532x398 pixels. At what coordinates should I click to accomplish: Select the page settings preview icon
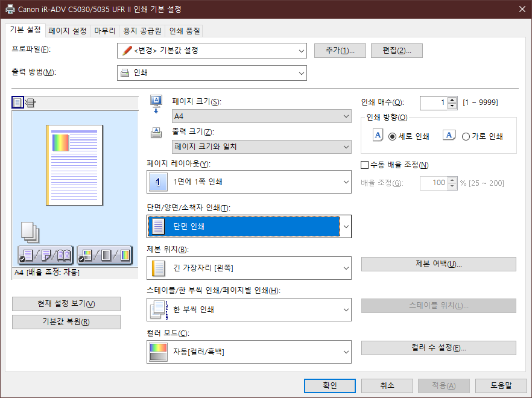pyautogui.click(x=17, y=103)
